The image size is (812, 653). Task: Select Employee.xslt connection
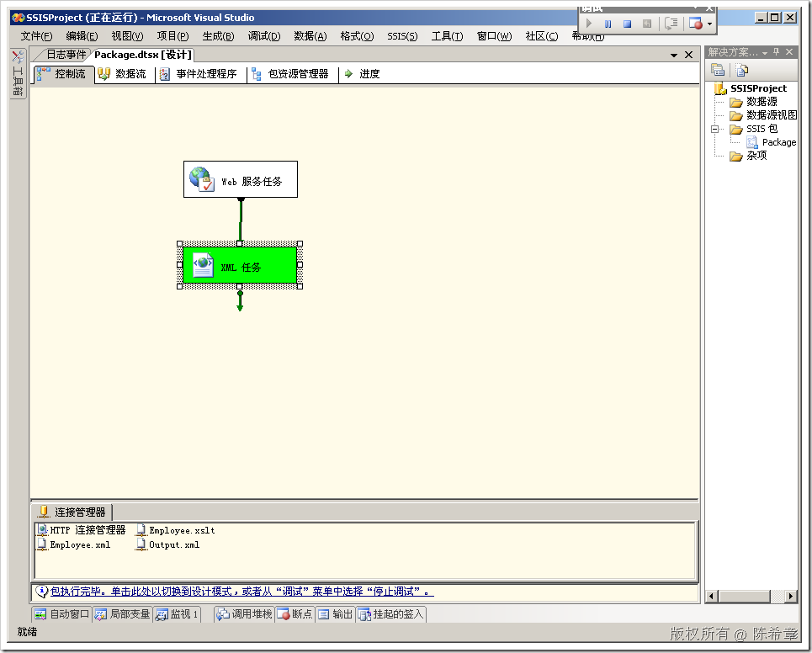click(x=175, y=530)
